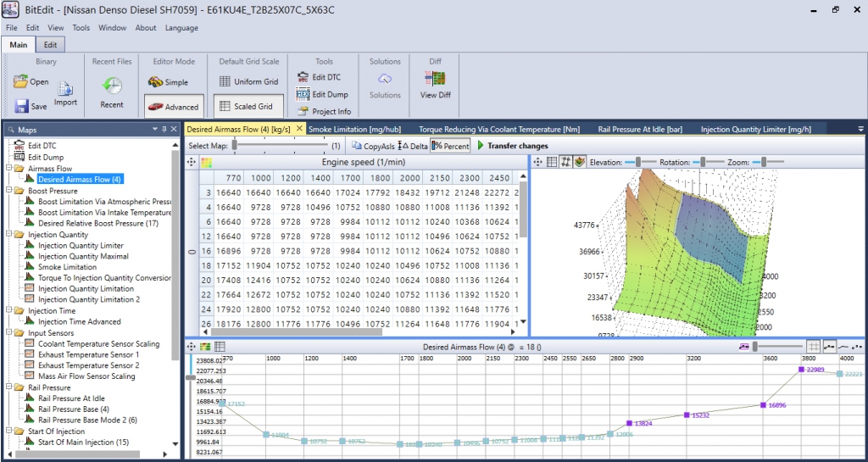Collapse the Injection Time folder
This screenshot has width=868, height=462.
pyautogui.click(x=9, y=311)
